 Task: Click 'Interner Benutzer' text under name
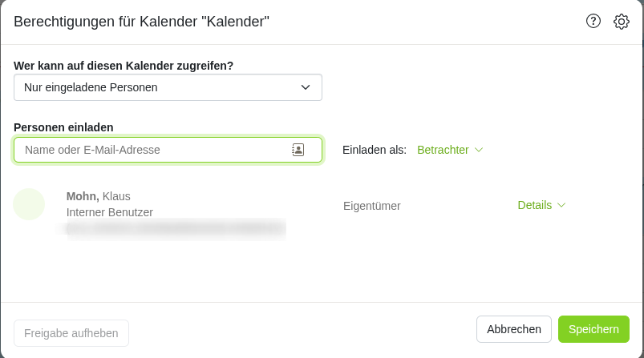tap(110, 212)
